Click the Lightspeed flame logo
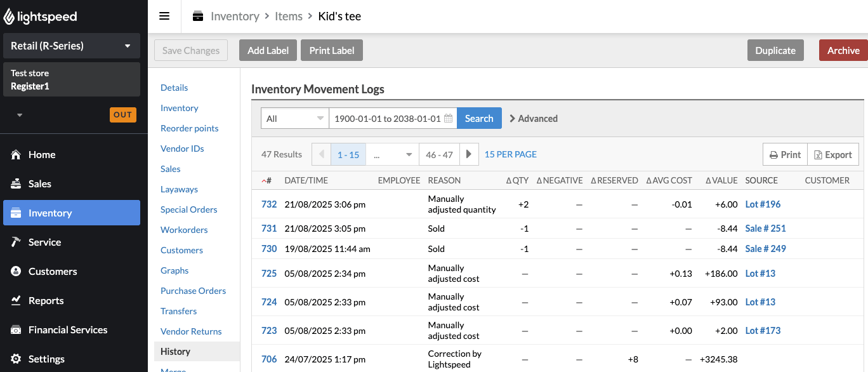This screenshot has height=372, width=868. click(x=8, y=17)
